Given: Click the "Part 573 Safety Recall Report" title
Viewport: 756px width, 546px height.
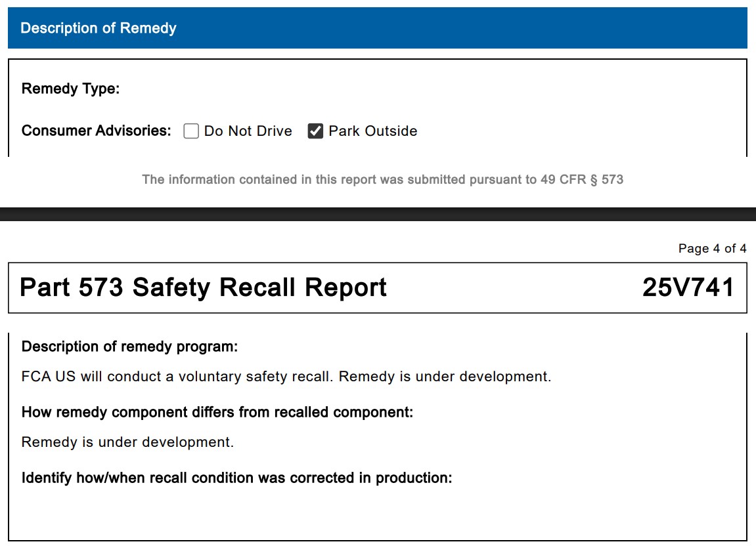Looking at the screenshot, I should [204, 287].
